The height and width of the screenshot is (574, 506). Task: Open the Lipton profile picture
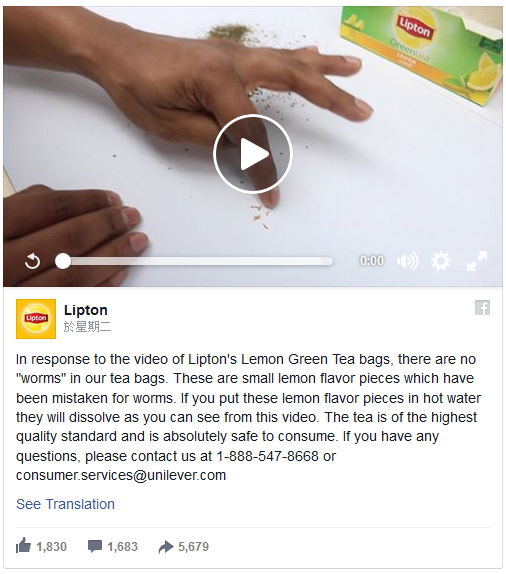coord(36,319)
